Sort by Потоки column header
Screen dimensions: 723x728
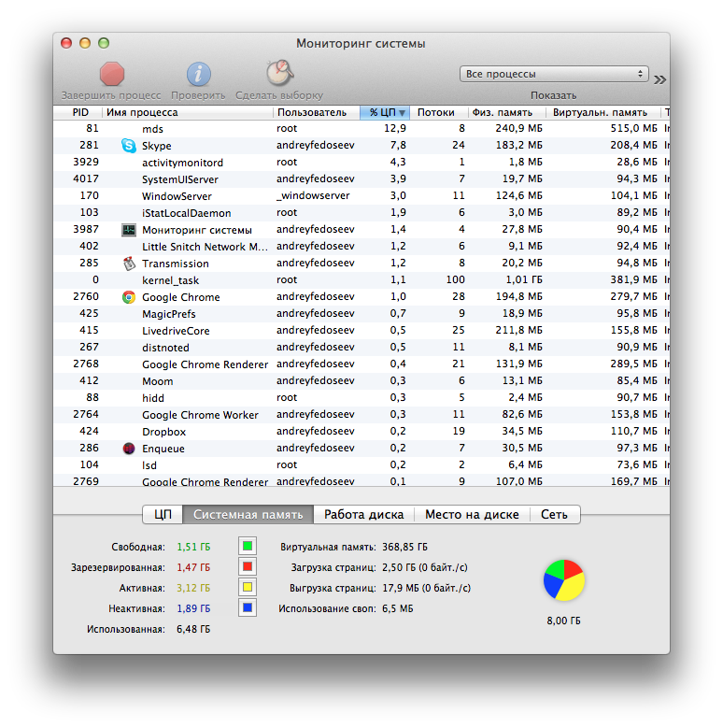tap(438, 112)
